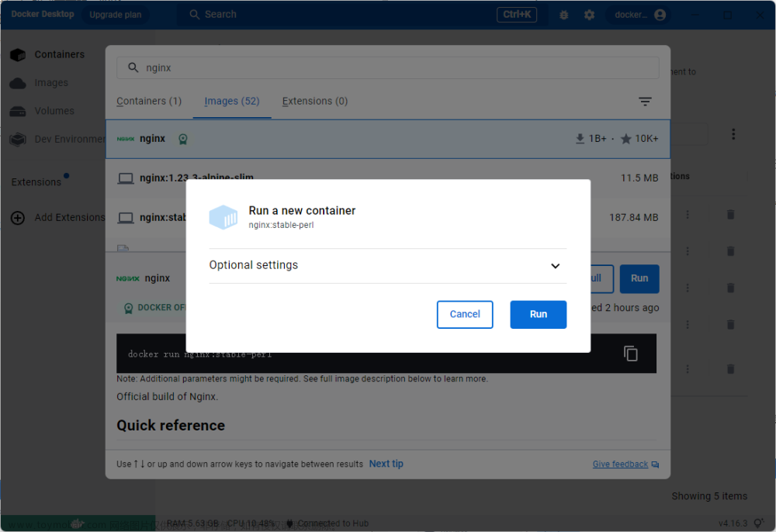Screen dimensions: 776x532
Task: Copy the docker run command
Action: 630,354
